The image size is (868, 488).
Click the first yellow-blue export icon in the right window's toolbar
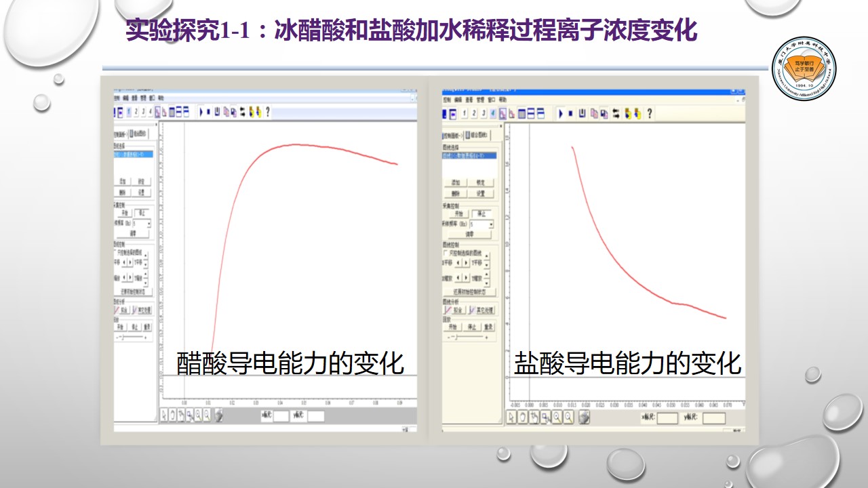tap(628, 113)
